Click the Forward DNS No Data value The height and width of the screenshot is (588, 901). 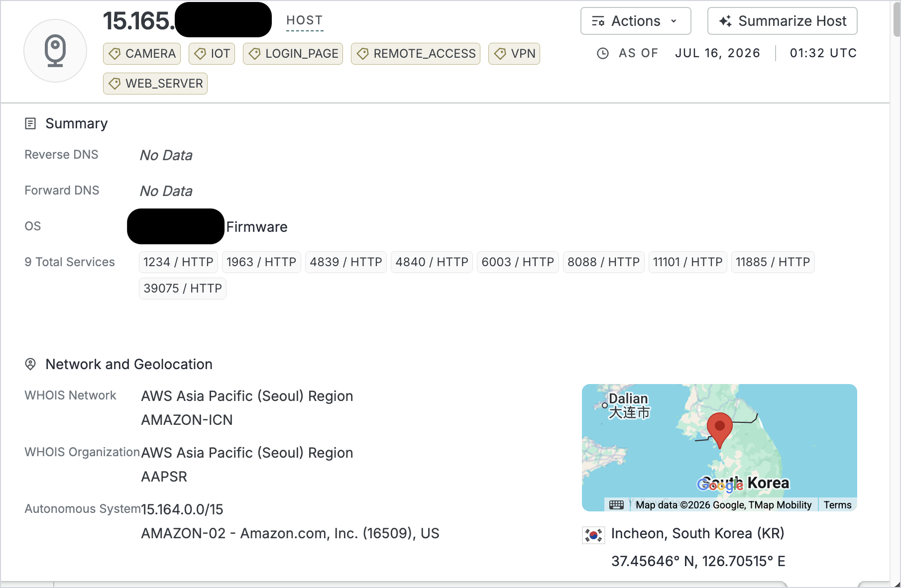pyautogui.click(x=166, y=191)
